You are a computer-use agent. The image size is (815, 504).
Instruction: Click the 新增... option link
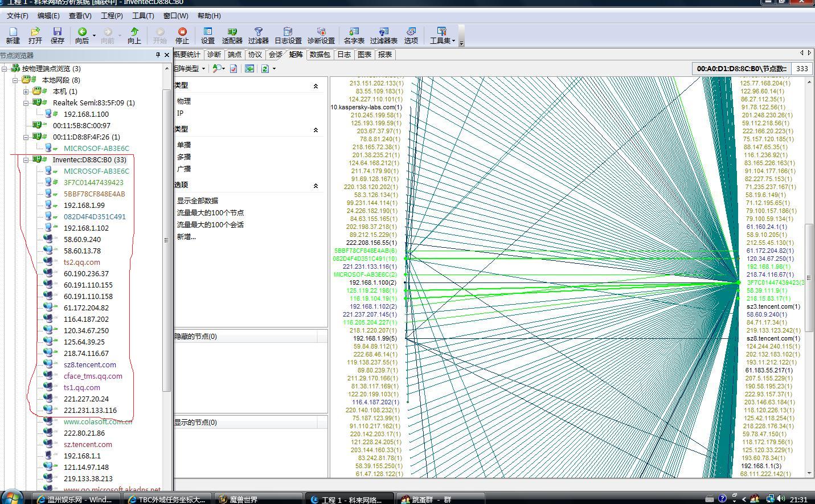tap(186, 236)
